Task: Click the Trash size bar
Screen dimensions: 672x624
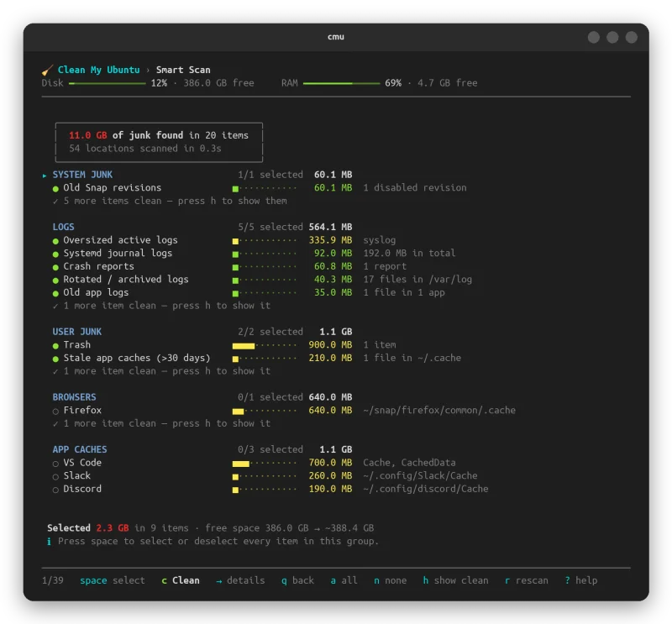Action: (x=265, y=346)
